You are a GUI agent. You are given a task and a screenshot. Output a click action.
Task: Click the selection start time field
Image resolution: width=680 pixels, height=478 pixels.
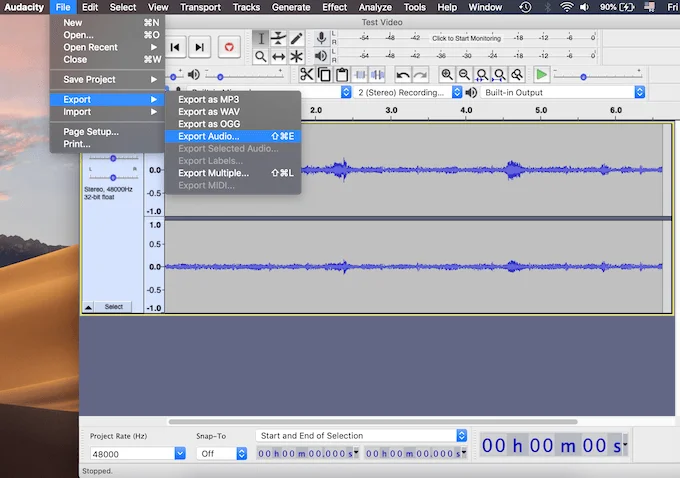tap(308, 454)
